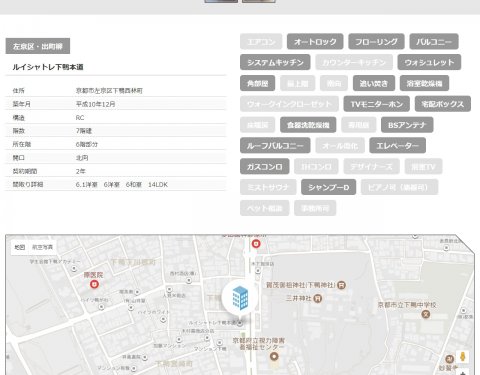This screenshot has height=375, width=480.
Task: Select the welfare center map pin
Action: (274, 357)
